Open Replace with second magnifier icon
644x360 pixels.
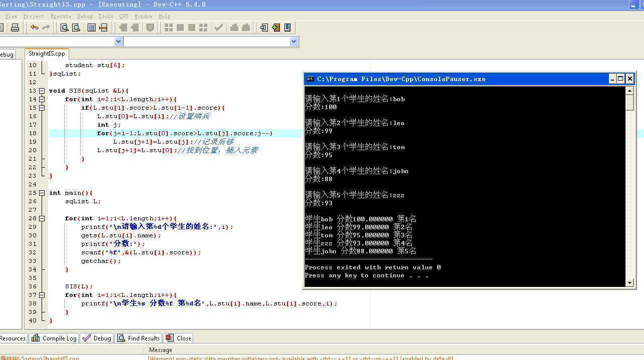tap(76, 28)
